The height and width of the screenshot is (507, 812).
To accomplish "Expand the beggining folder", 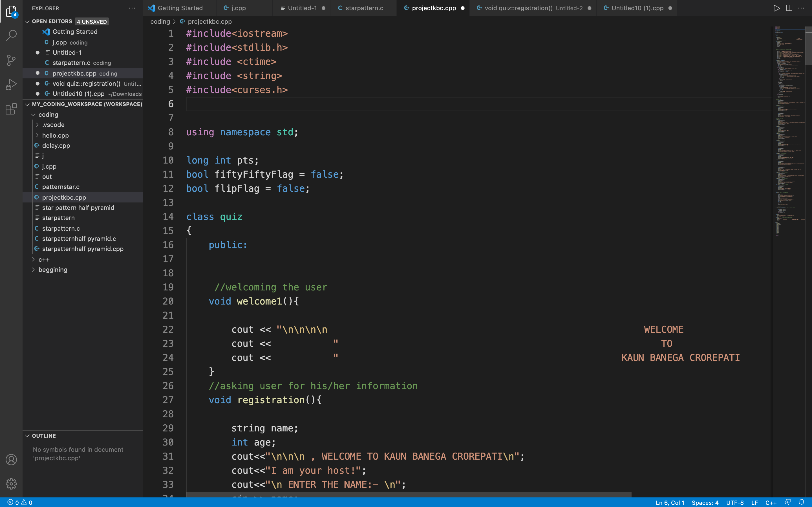I will (x=53, y=270).
